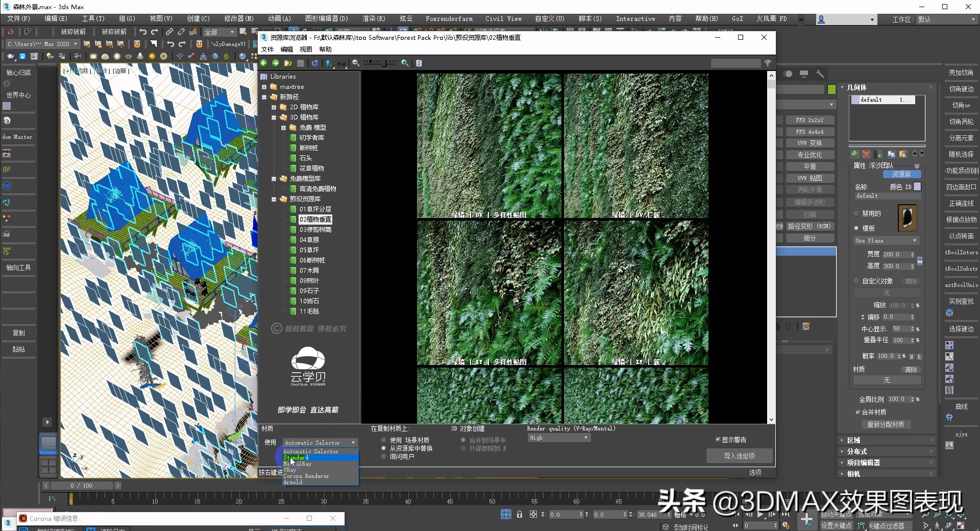The image size is (980, 531).
Task: Click the filter funnel icon beside search box
Action: (768, 63)
